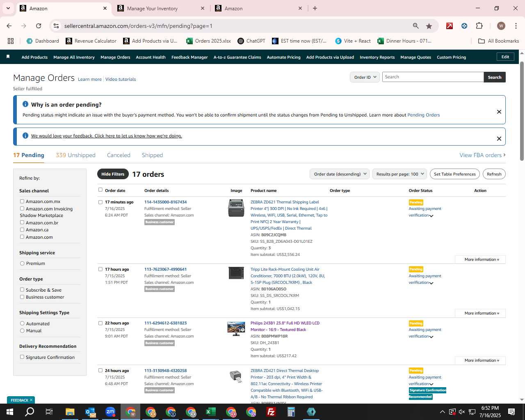Viewport: 525px width, 420px height.
Task: Select the Premium shipping service radio
Action: 22,263
